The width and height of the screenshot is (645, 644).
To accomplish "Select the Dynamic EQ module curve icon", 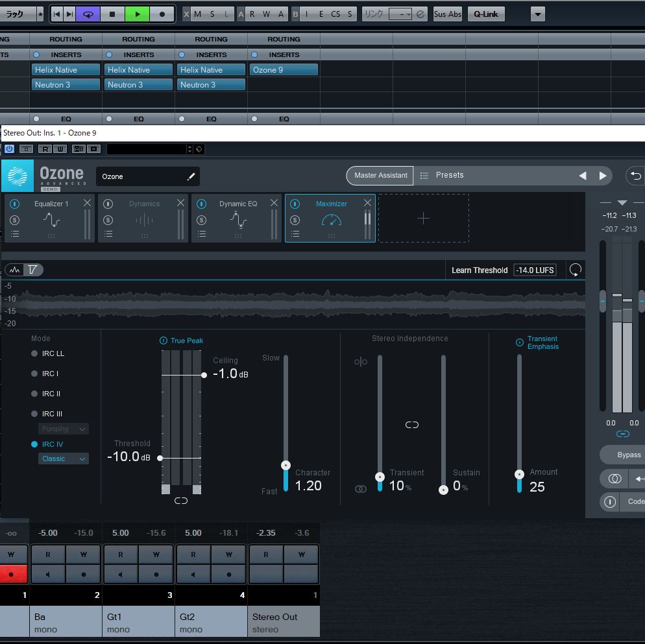I will 238,220.
